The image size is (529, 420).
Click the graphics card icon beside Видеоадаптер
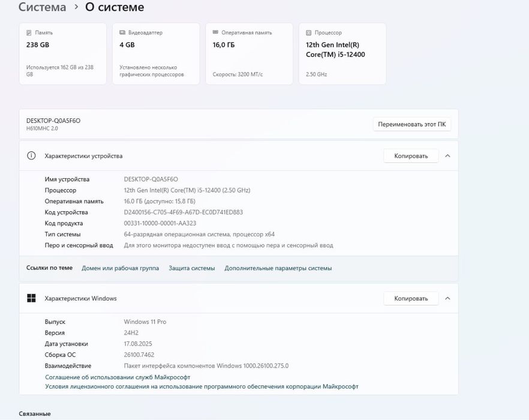click(122, 33)
